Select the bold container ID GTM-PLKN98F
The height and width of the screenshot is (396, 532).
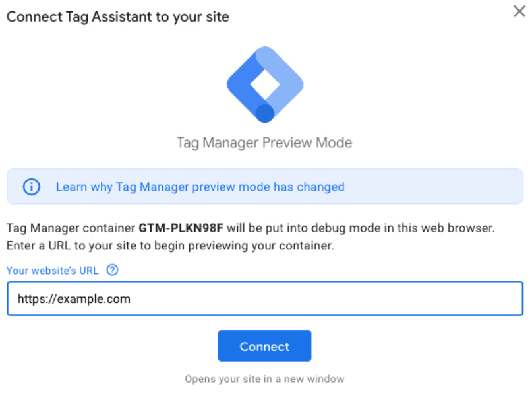(x=181, y=228)
